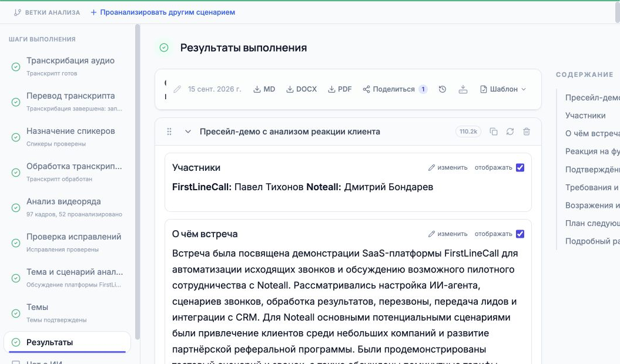Viewport: 620px width, 364px height.
Task: Select the Проверка исправлений step
Action: (x=67, y=242)
